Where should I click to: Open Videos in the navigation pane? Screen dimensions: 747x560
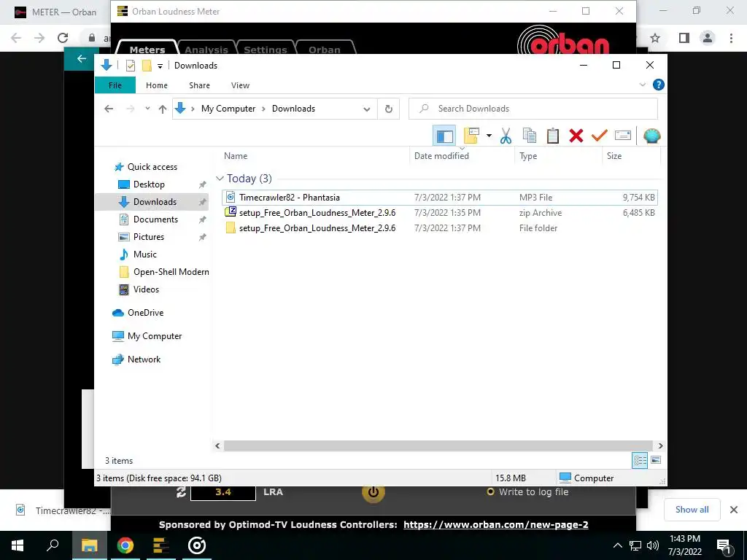pyautogui.click(x=146, y=289)
